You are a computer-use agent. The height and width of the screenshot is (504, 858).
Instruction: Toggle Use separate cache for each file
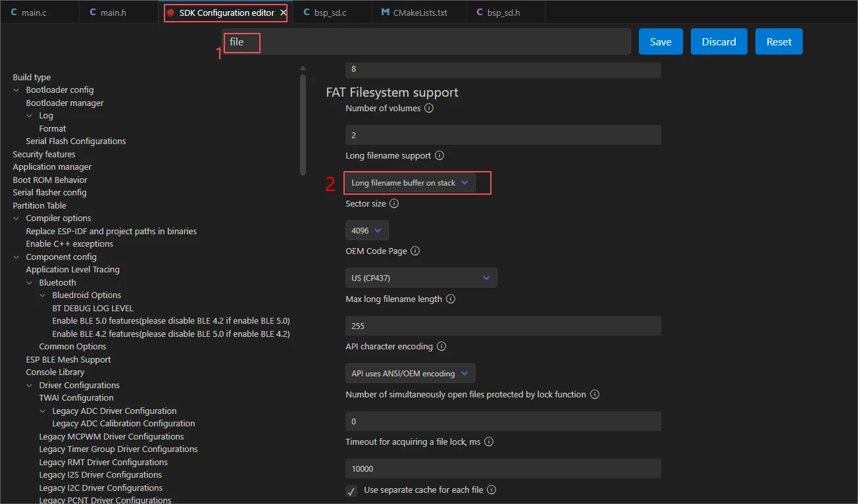click(351, 491)
